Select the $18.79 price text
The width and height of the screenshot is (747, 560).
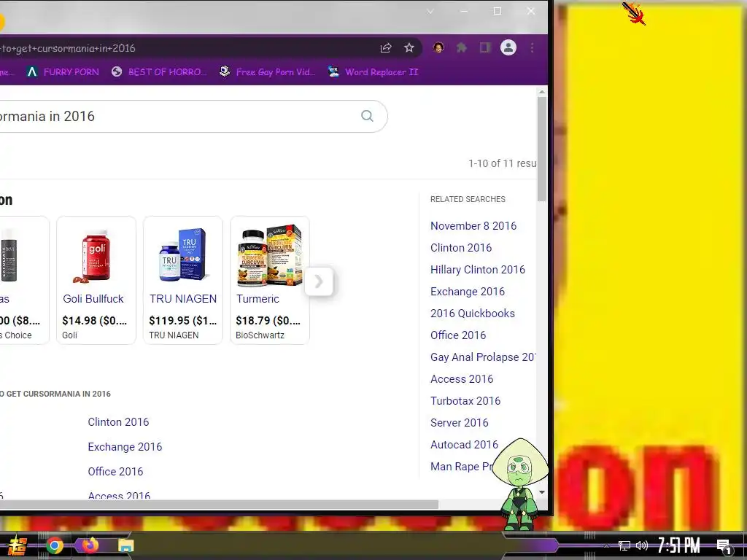[268, 321]
